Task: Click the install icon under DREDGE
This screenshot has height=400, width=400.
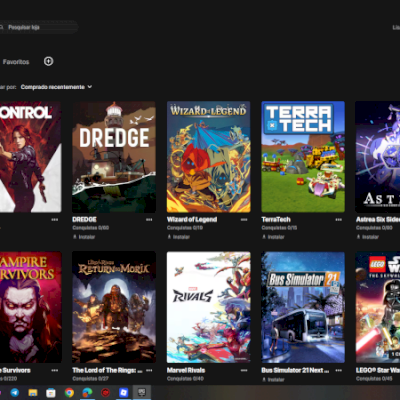Action: click(75, 237)
